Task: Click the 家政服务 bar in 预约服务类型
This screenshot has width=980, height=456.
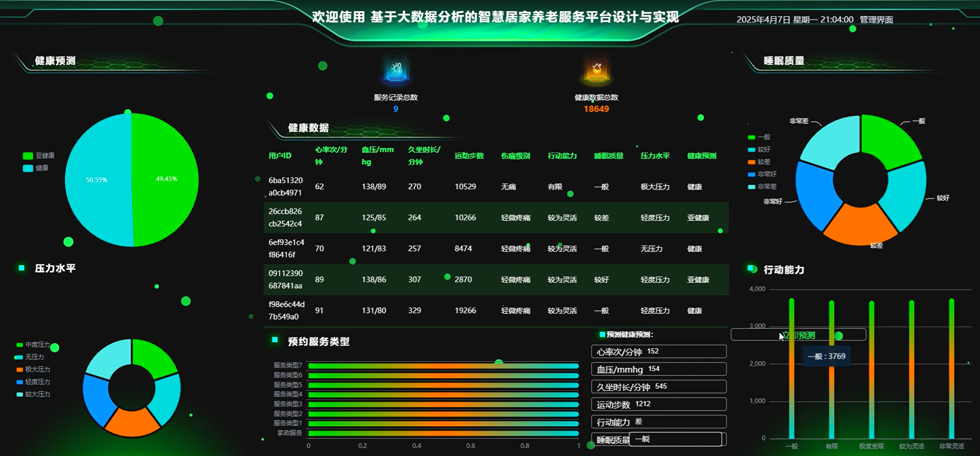Action: click(443, 433)
